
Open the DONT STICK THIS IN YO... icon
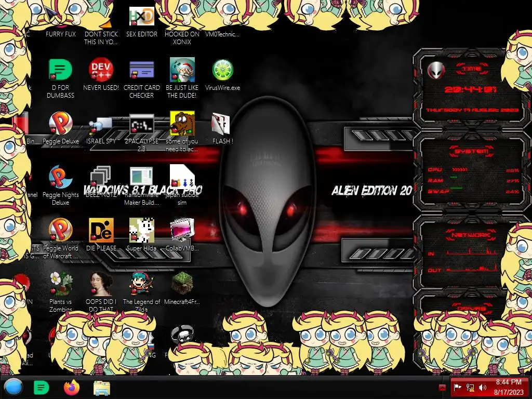(x=107, y=24)
